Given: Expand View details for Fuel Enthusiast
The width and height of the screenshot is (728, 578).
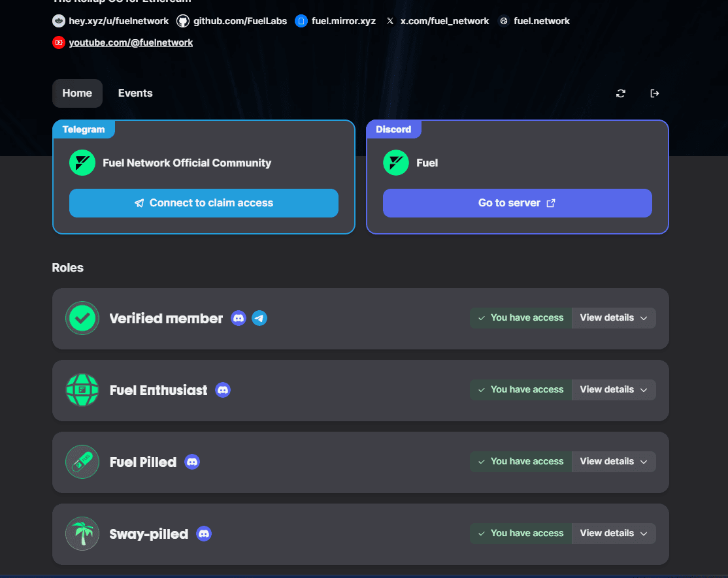Looking at the screenshot, I should click(x=614, y=390).
